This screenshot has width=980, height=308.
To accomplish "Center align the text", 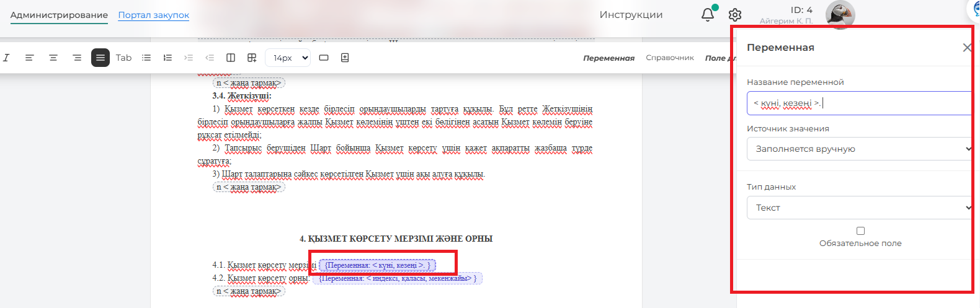I will [53, 58].
